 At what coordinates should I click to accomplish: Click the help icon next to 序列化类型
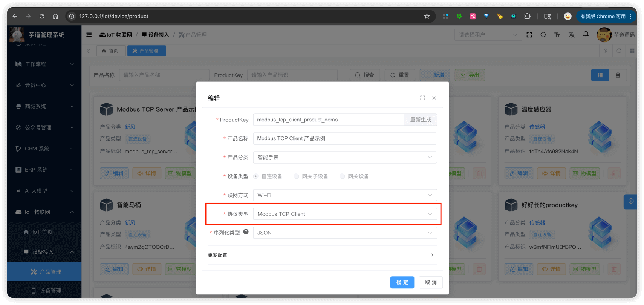pyautogui.click(x=246, y=232)
